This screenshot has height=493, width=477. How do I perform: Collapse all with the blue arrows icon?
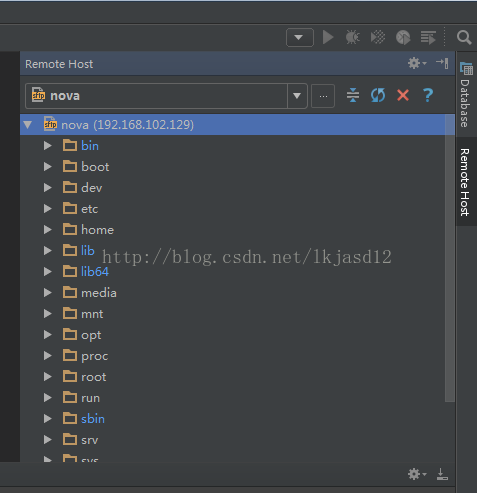tap(353, 95)
